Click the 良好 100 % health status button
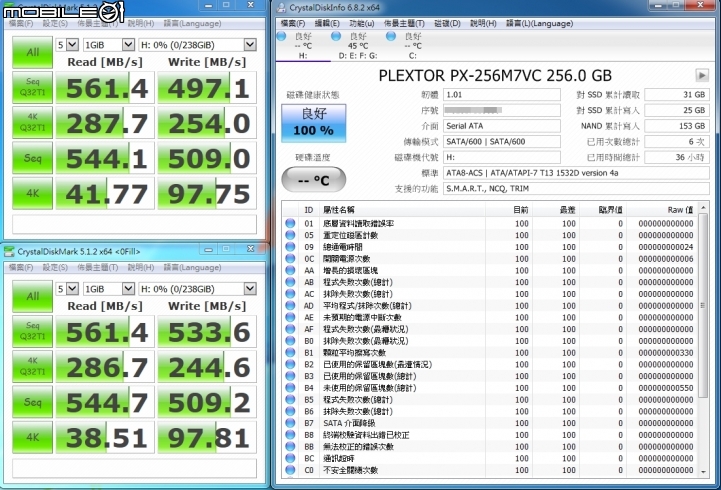The image size is (721, 490). pyautogui.click(x=314, y=123)
